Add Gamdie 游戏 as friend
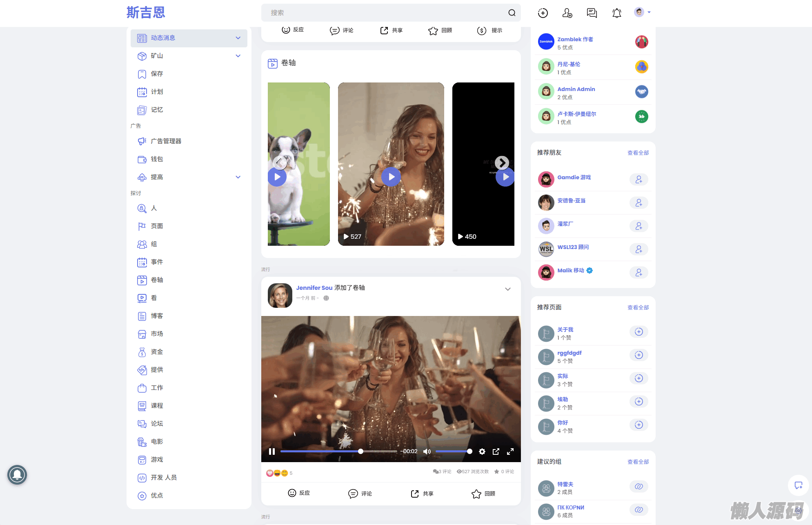 (638, 180)
